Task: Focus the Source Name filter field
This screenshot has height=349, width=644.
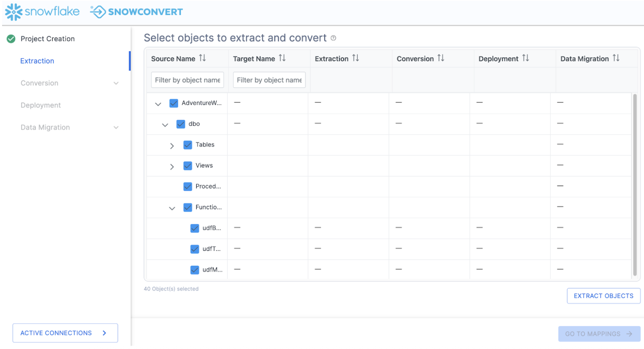Action: pos(187,80)
